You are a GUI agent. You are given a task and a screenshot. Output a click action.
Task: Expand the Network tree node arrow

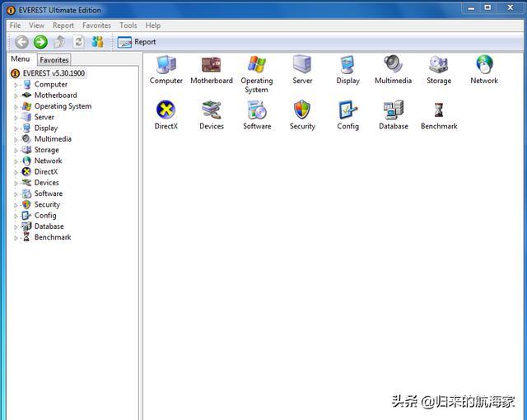pyautogui.click(x=16, y=161)
